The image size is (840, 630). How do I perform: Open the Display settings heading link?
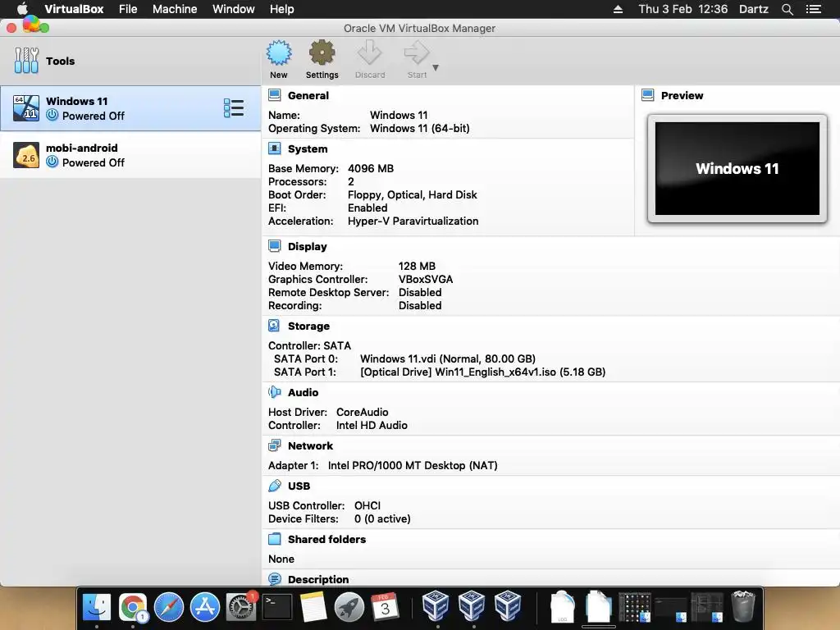pyautogui.click(x=307, y=246)
